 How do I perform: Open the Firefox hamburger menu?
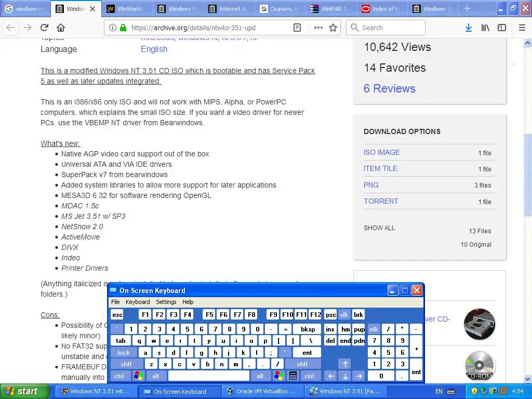point(522,28)
